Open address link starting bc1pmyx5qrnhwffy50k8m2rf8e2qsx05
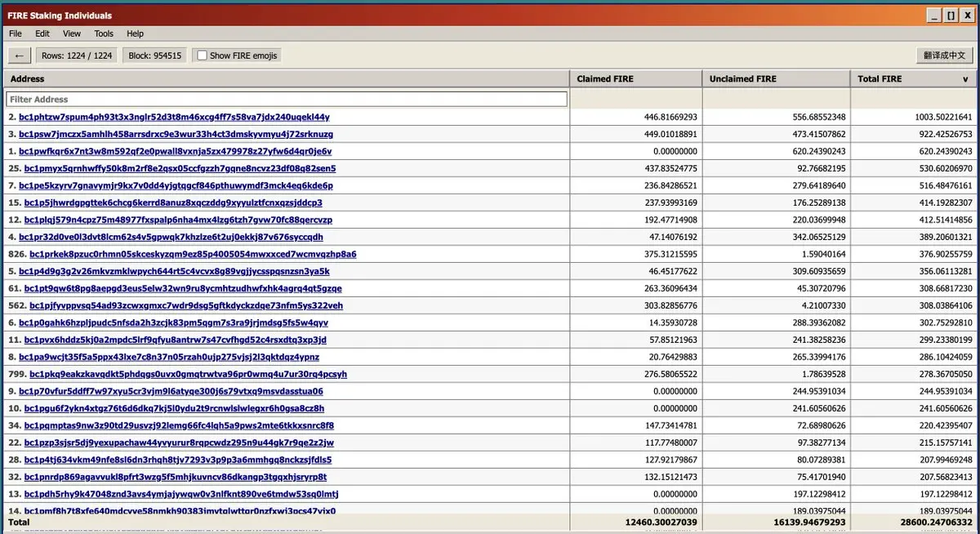Screen dimensions: 980x534 (x=180, y=168)
